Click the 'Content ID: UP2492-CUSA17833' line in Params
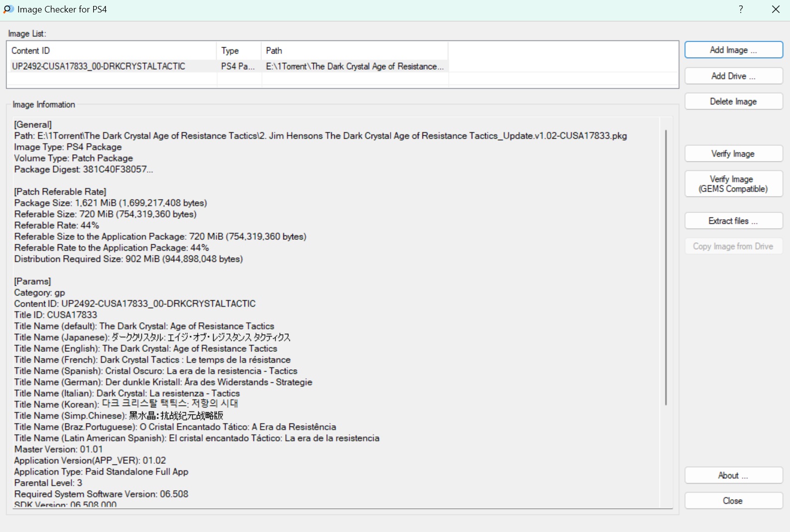Screen dimensions: 790x532 [x=135, y=304]
